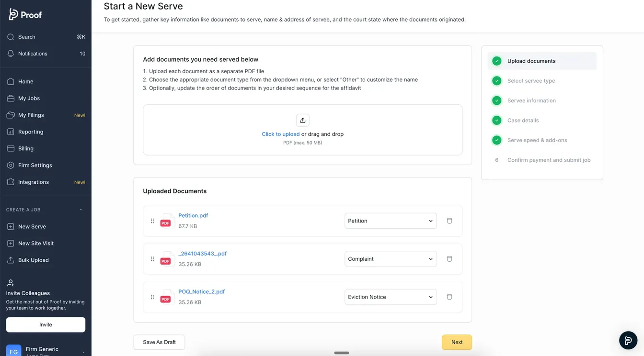Screen dimensions: 644x356
Task: Open the Complaint document type dropdown
Action: 390,259
